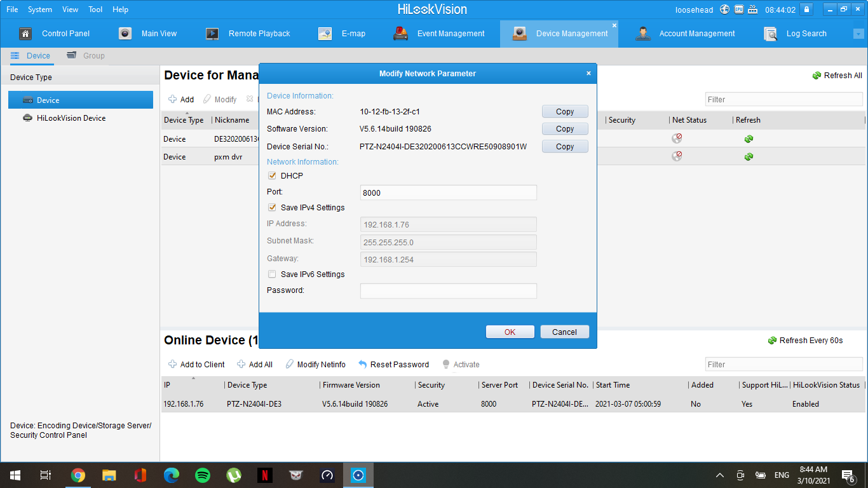The width and height of the screenshot is (868, 488).
Task: Click the Log Search icon
Action: (x=770, y=34)
